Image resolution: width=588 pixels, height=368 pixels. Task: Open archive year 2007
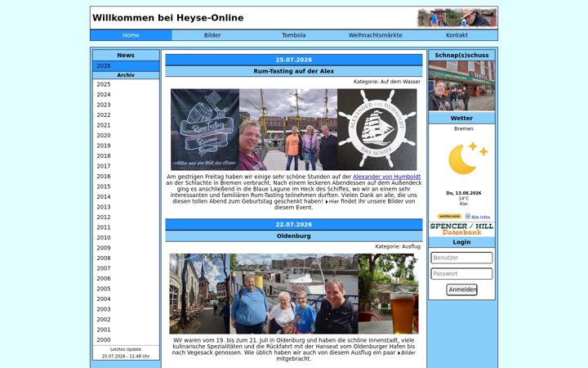point(126,268)
